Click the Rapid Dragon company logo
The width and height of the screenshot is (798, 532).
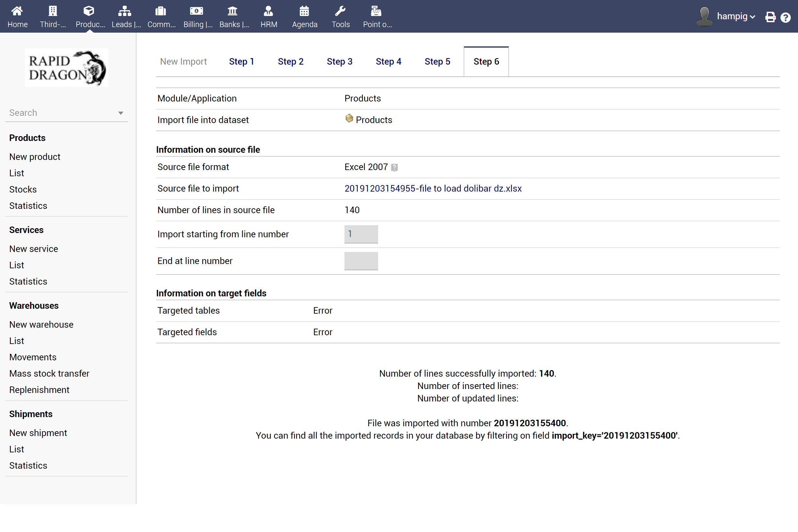tap(67, 68)
